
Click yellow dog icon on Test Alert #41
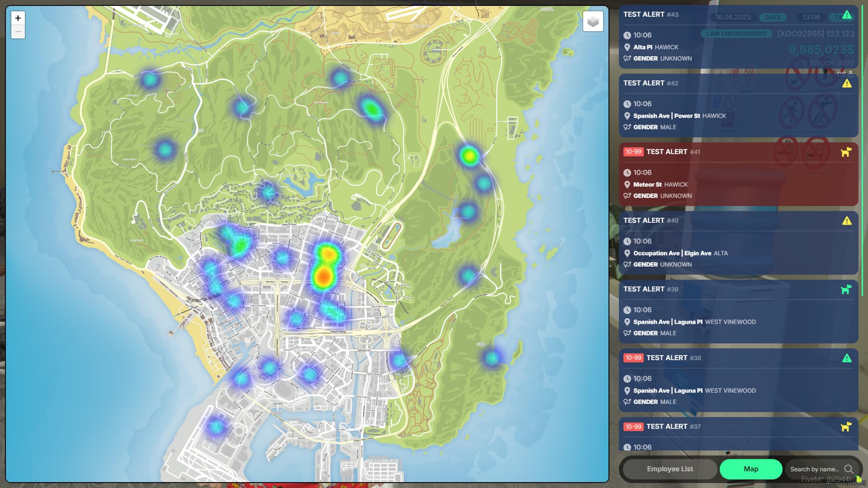click(x=846, y=152)
